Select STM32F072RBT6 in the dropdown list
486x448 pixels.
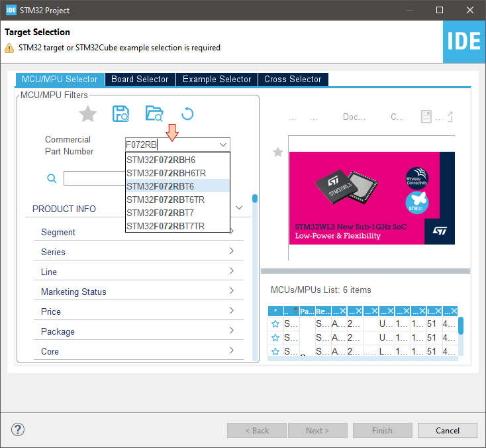(177, 186)
